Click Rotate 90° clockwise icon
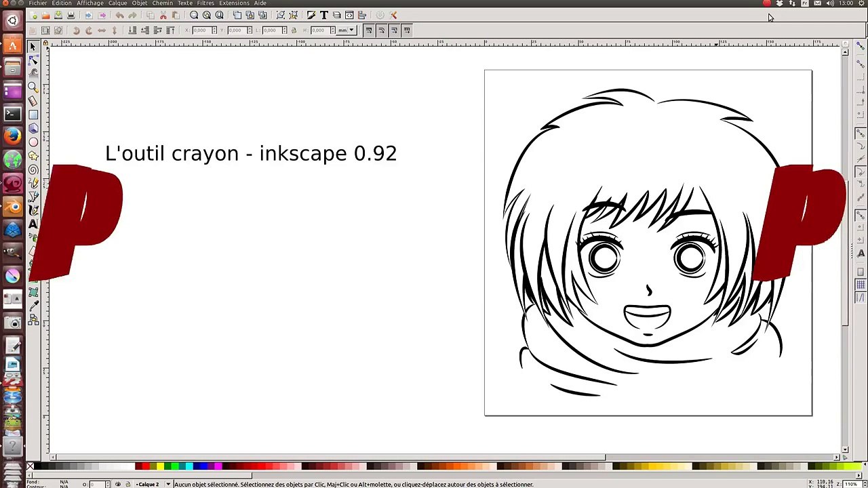This screenshot has height=488, width=868. 89,30
